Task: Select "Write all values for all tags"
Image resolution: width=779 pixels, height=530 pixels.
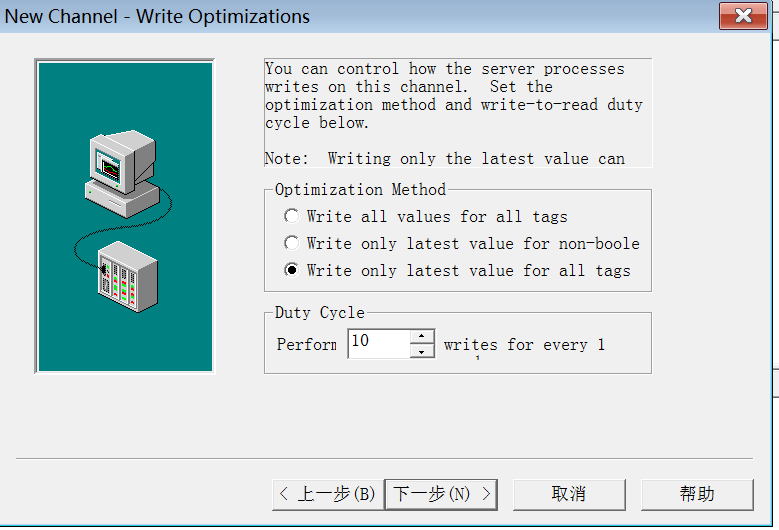Action: [x=291, y=216]
